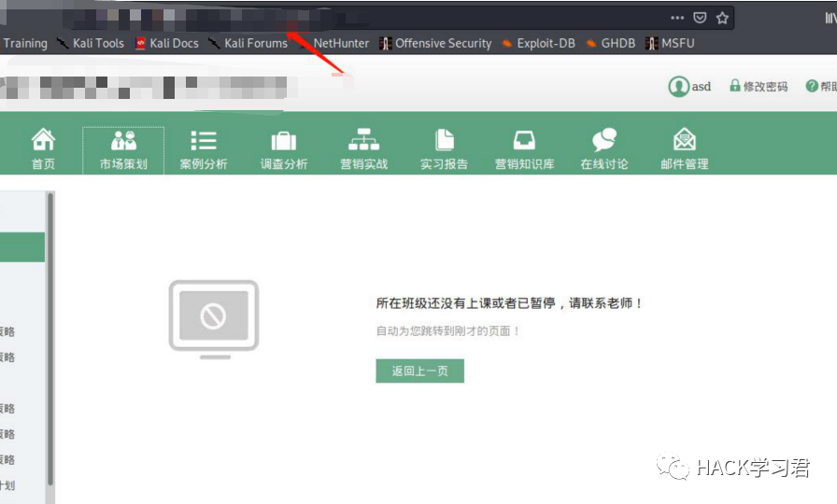Bookmark page with star icon
This screenshot has height=504, width=837.
coord(722,18)
